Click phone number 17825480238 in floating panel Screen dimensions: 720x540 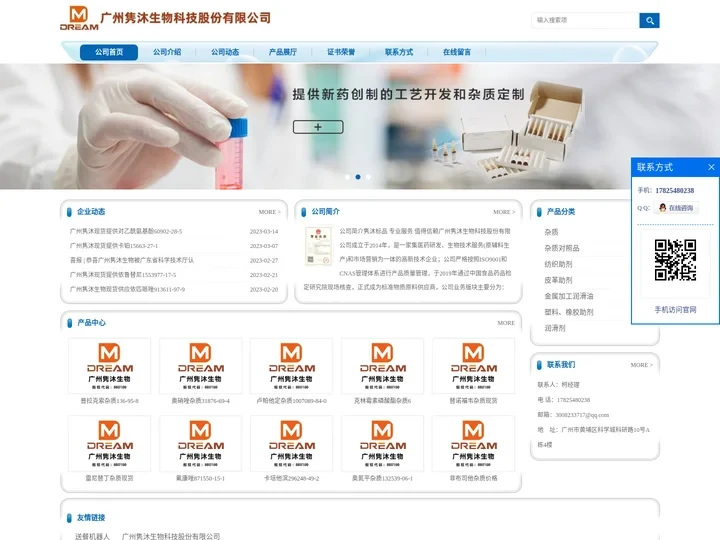[675, 191]
